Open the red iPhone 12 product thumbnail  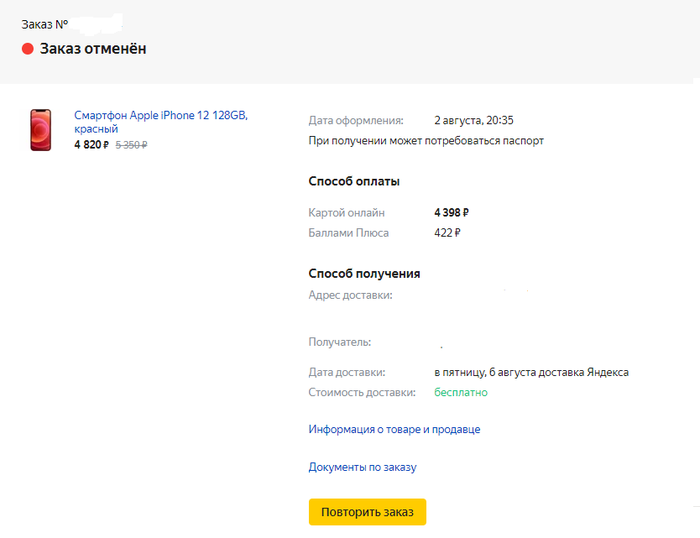41,131
